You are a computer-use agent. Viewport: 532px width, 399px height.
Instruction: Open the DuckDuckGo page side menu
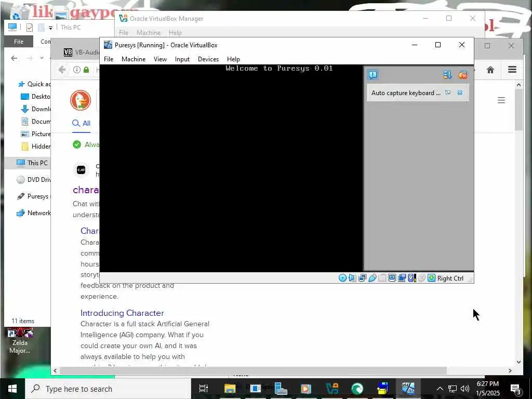click(x=501, y=100)
